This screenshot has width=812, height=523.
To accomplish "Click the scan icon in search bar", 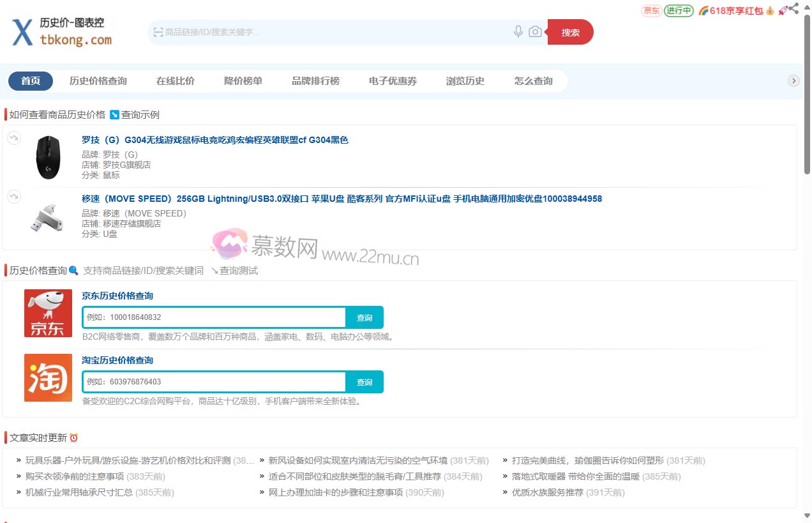I will coord(158,32).
